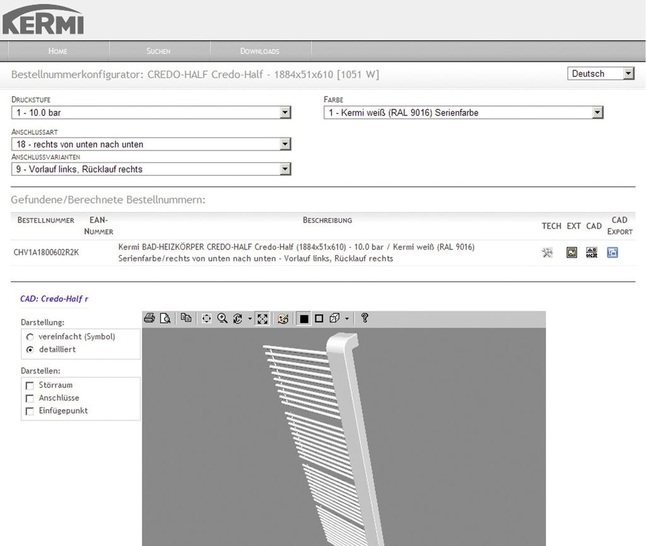
Task: Open the Suchen menu item
Action: (x=159, y=51)
